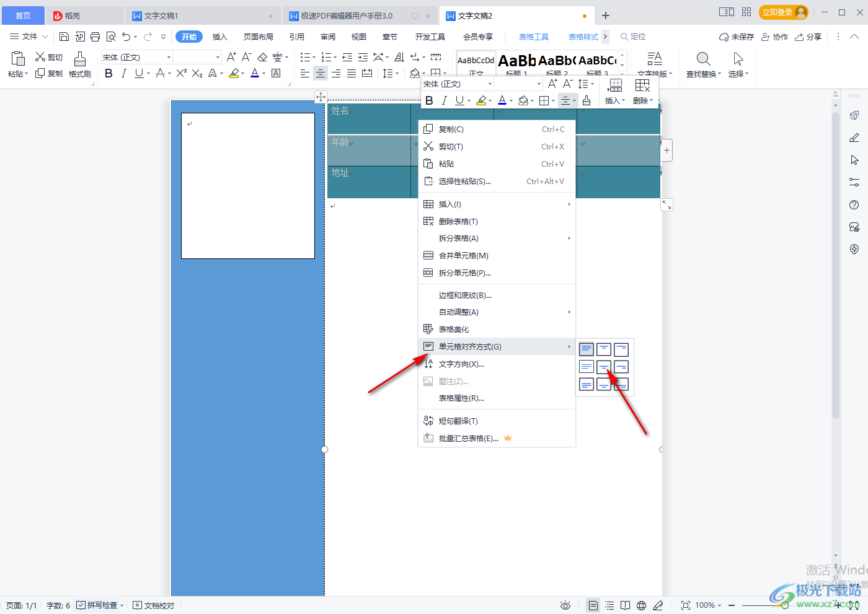Choose Borders and Shading (边框和底纹) entry

tap(497, 295)
